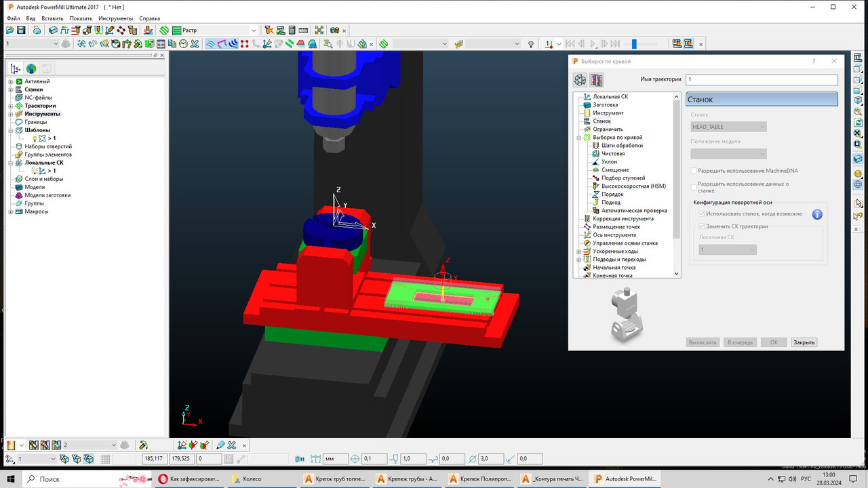Toggle Заменить СК траектории checkbox
868x488 pixels.
tap(702, 226)
